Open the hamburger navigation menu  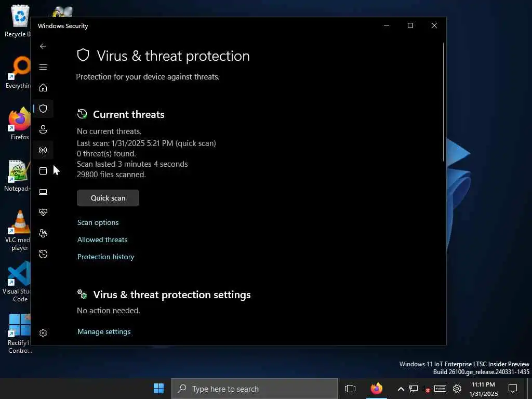(x=43, y=67)
